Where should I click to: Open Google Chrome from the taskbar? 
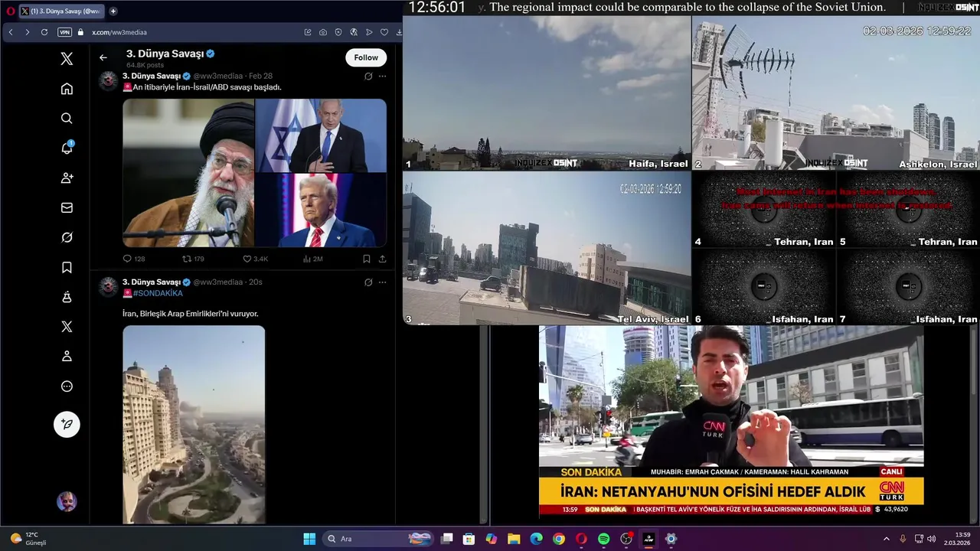pyautogui.click(x=559, y=539)
